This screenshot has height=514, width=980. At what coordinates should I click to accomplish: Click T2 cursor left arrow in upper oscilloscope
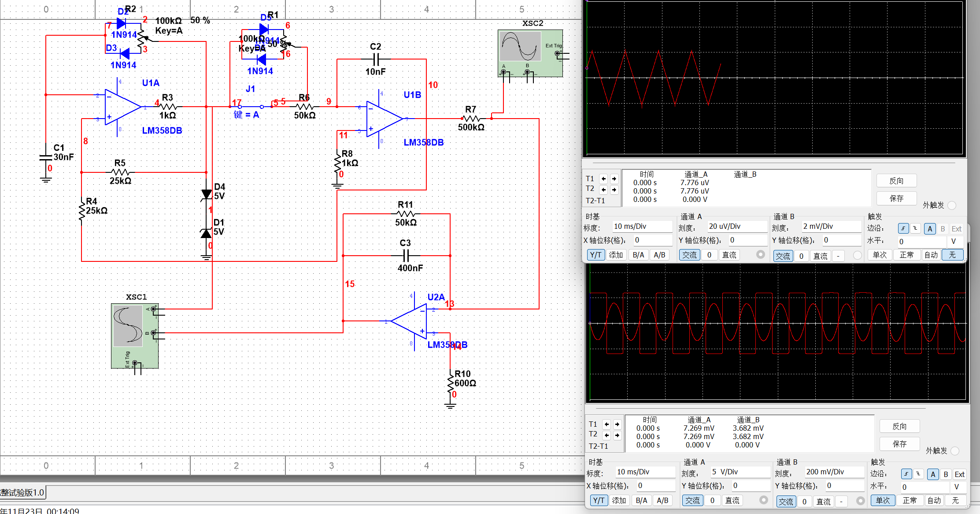pos(603,190)
